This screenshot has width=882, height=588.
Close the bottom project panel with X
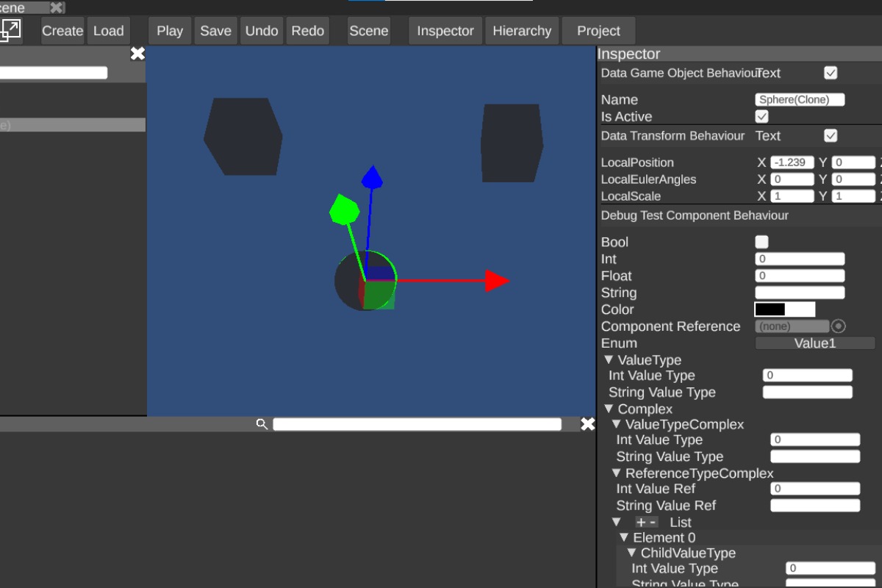coord(587,424)
